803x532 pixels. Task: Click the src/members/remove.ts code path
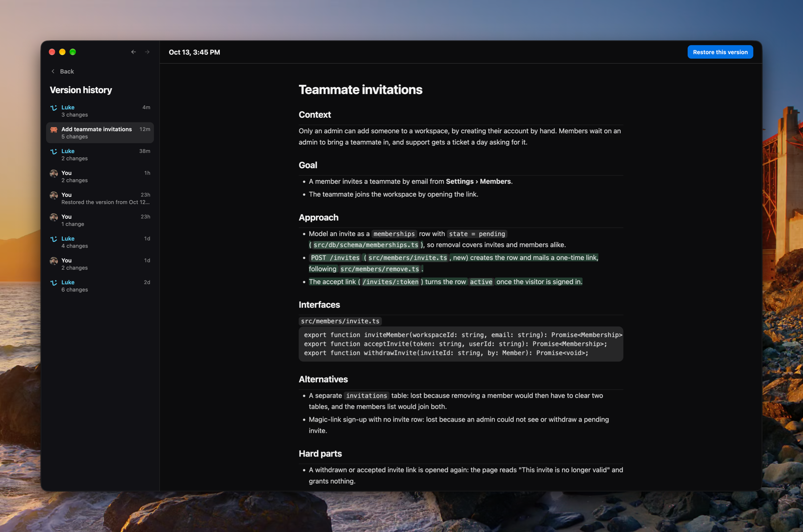tap(379, 269)
